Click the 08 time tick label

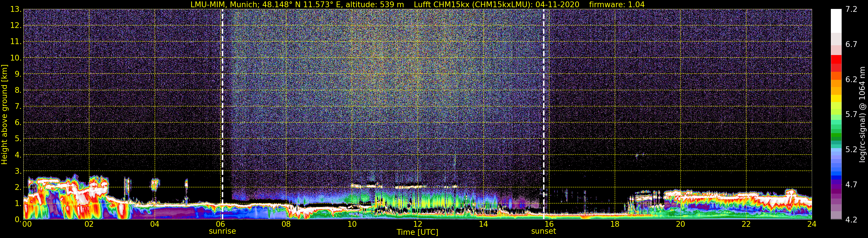tap(286, 224)
